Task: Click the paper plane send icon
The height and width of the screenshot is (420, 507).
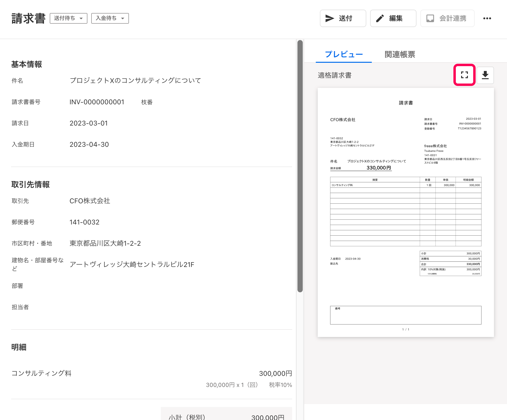Action: [x=330, y=18]
